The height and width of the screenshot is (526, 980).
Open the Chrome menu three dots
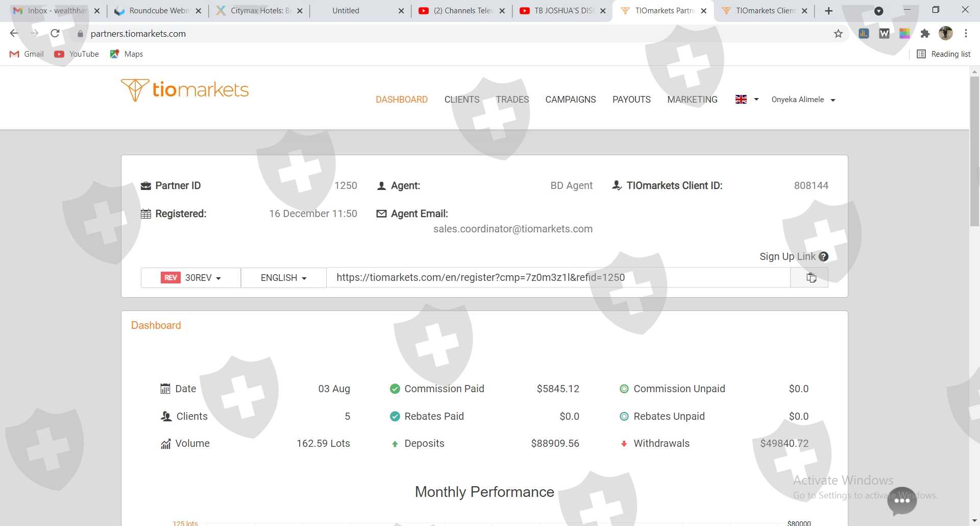[x=966, y=34]
